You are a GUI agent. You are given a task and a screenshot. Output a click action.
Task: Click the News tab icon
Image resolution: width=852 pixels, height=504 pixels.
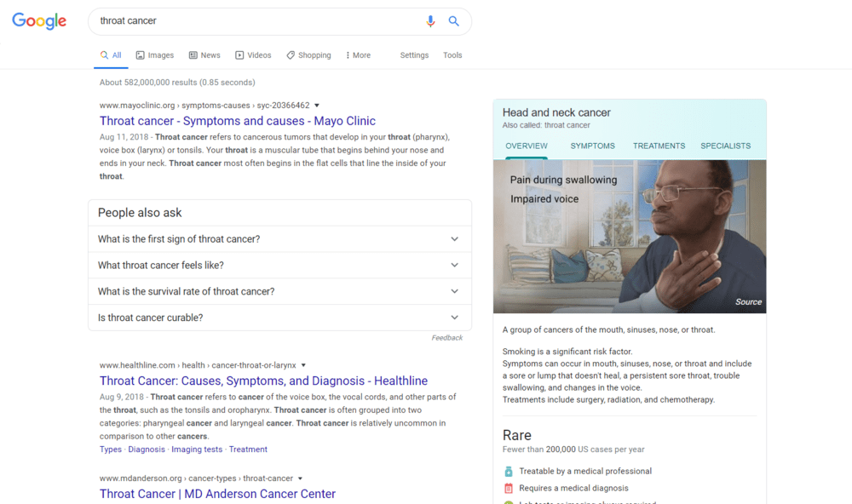[x=193, y=54]
